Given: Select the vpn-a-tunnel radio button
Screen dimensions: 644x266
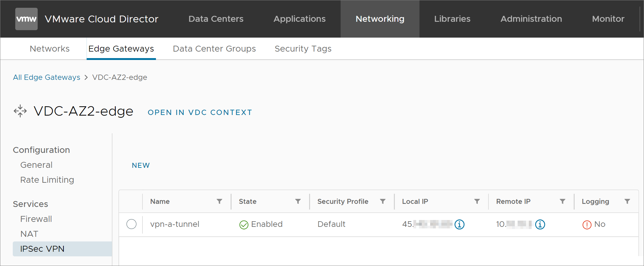Looking at the screenshot, I should point(131,224).
